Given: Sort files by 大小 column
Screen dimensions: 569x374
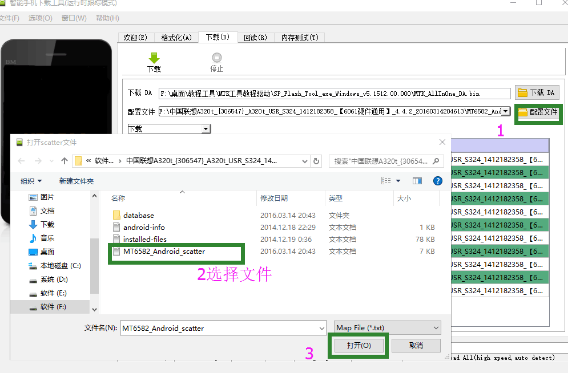Looking at the screenshot, I should (x=404, y=198).
